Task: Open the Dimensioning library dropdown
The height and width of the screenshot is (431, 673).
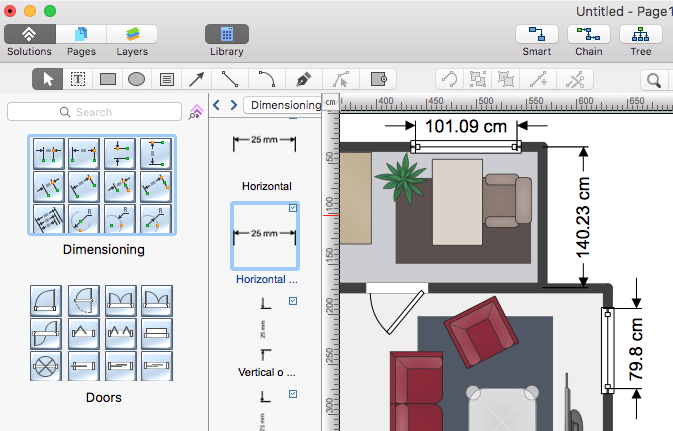Action: [285, 105]
